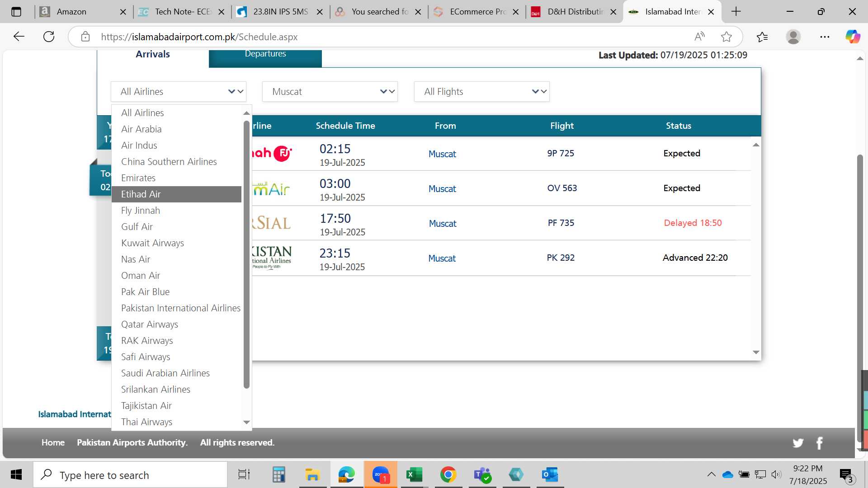Open the Twitter icon in footer
Screen dimensions: 868x488
point(798,443)
